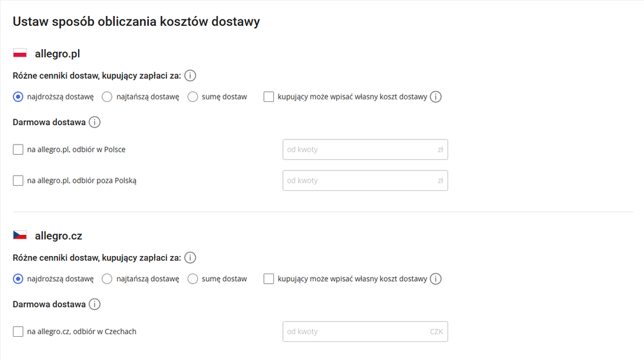Viewport: 644px width, 360px height.
Task: Click the Polish flag icon next to allegro.pl
Action: [20, 53]
